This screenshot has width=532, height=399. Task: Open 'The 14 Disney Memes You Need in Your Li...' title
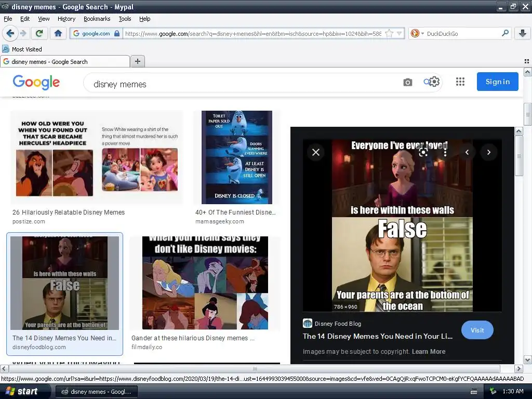378,336
